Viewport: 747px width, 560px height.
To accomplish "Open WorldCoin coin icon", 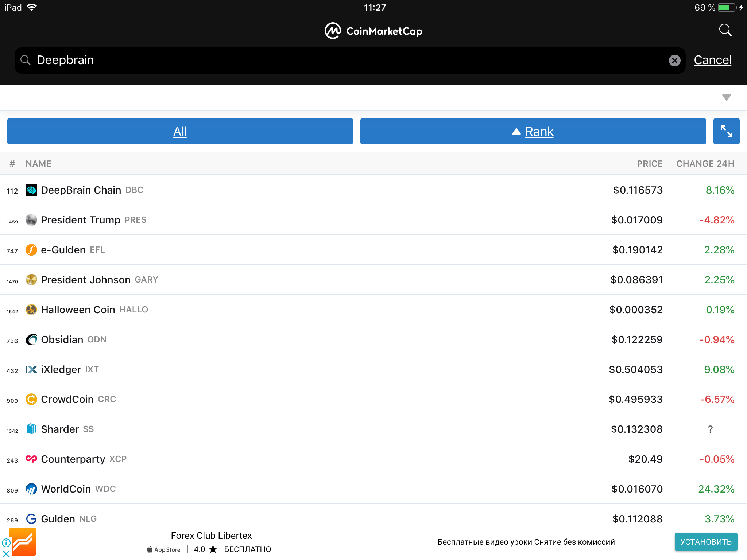I will click(31, 489).
